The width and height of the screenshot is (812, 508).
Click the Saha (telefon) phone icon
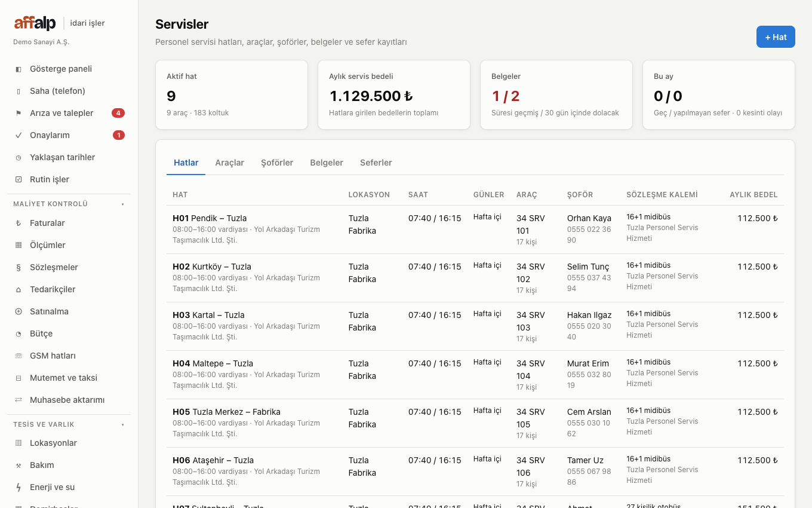[19, 91]
